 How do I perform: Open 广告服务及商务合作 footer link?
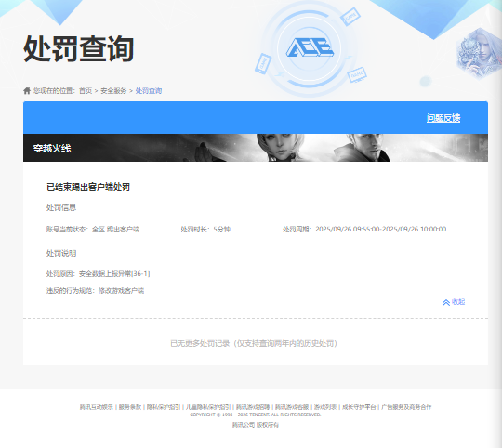406,407
